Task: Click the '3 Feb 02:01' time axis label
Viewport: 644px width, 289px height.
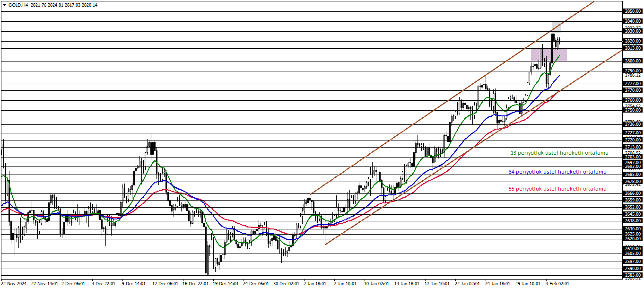Action: (557, 284)
